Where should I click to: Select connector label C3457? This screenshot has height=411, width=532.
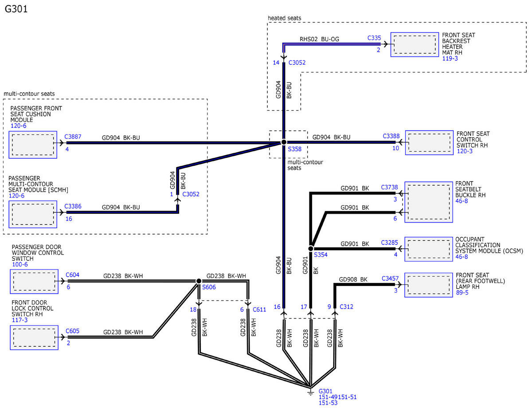coord(390,278)
